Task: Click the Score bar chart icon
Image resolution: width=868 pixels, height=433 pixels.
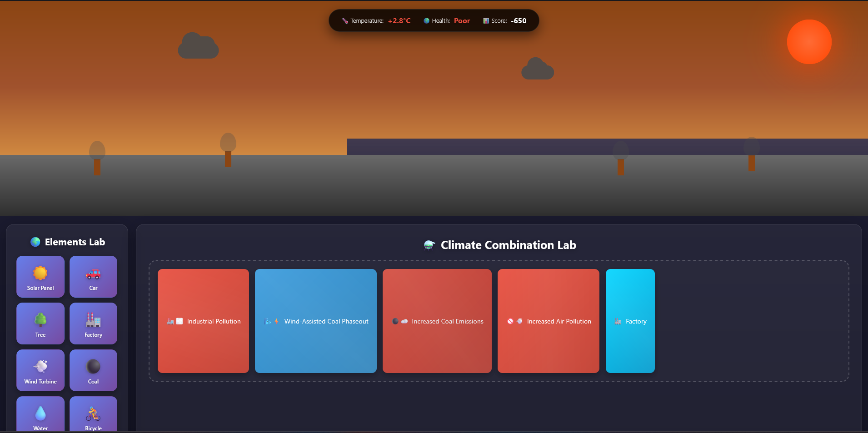Action: pos(486,20)
